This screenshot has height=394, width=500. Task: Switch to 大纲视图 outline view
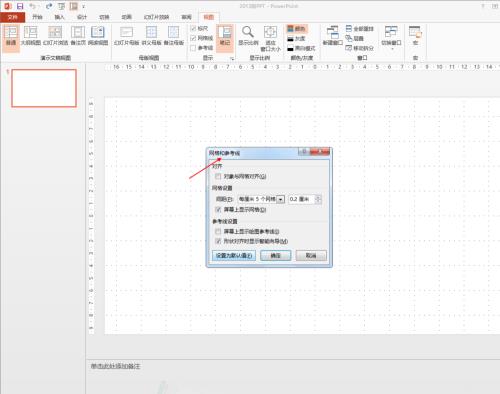tap(31, 36)
